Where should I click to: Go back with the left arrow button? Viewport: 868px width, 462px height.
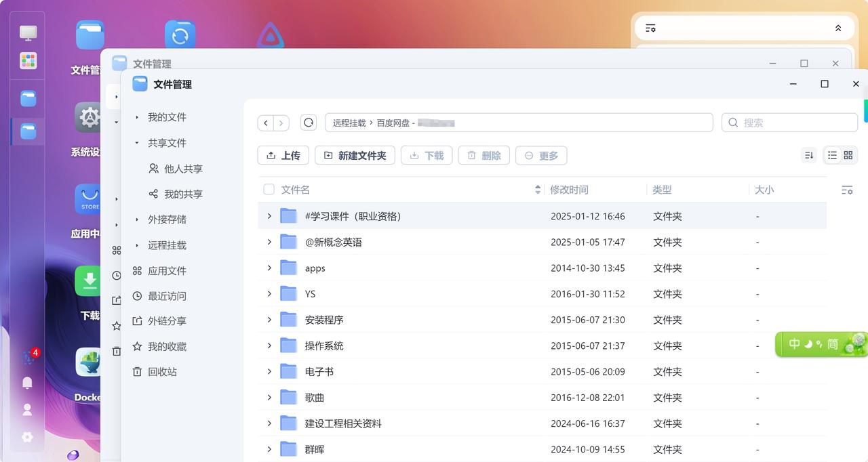click(x=266, y=123)
